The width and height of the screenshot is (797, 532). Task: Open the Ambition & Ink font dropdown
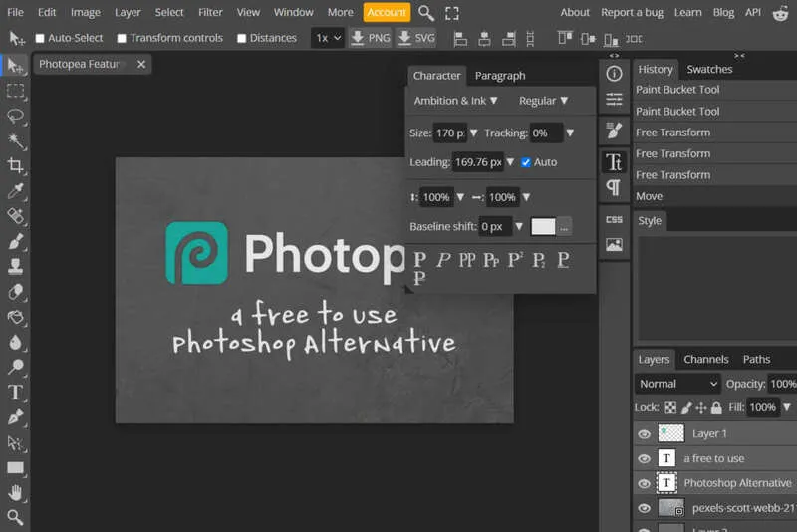456,101
